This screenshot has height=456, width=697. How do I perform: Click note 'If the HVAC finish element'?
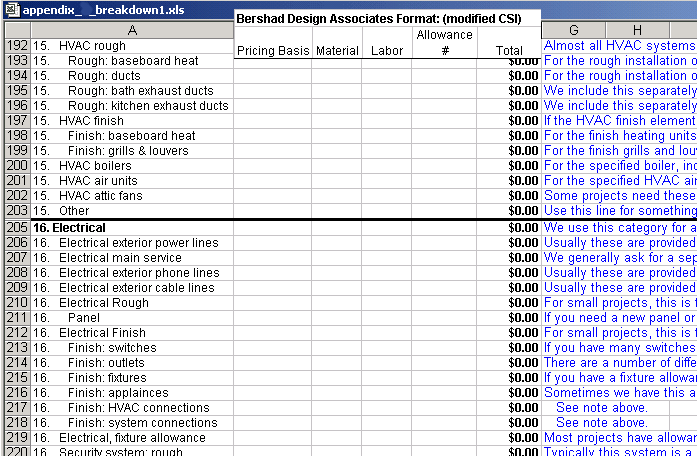click(619, 120)
